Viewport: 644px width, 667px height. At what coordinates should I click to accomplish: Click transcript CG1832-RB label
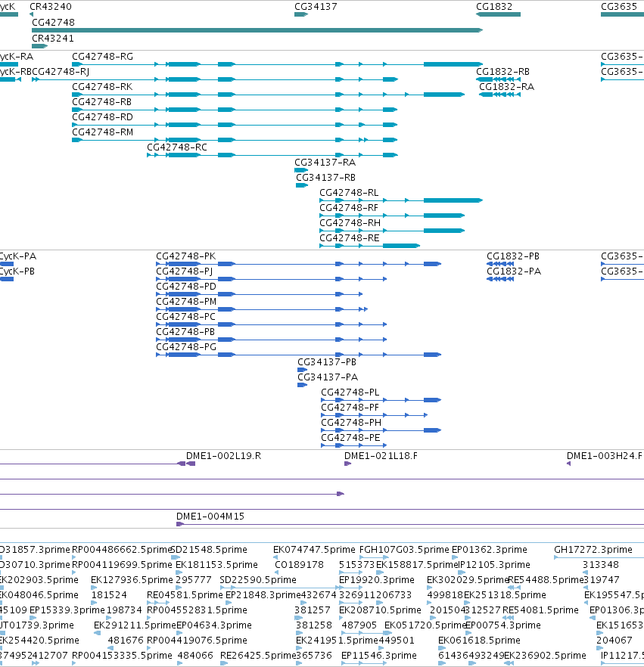(x=502, y=71)
